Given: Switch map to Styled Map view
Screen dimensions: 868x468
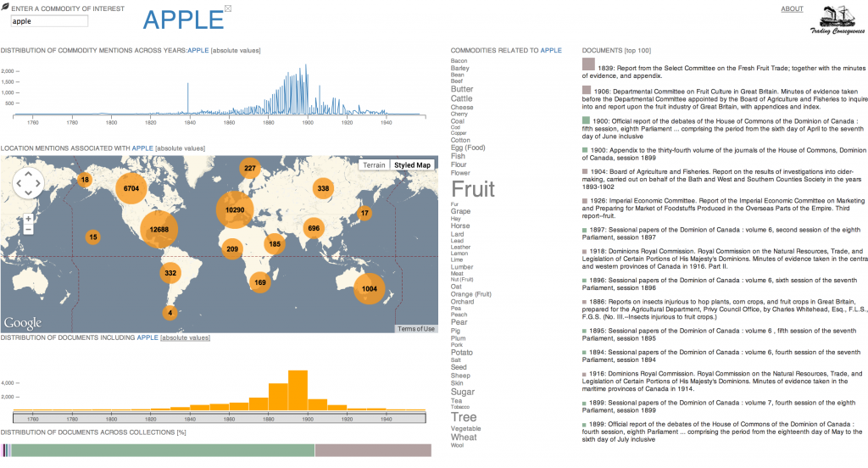Looking at the screenshot, I should pyautogui.click(x=413, y=164).
